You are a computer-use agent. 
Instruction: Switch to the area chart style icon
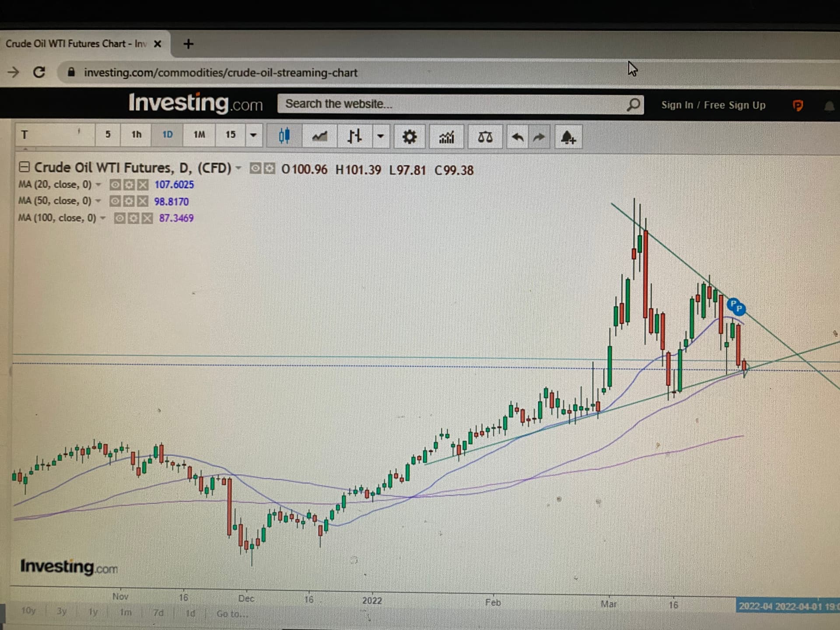point(319,136)
